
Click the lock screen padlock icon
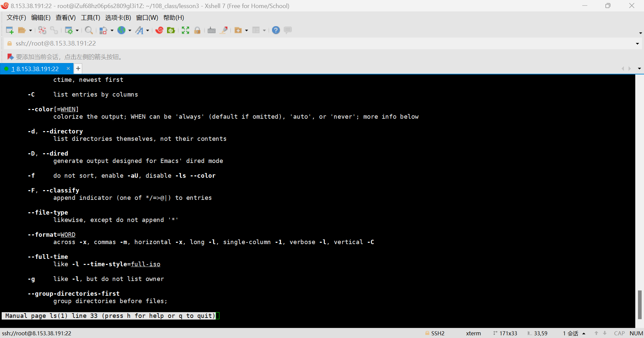[x=197, y=31]
